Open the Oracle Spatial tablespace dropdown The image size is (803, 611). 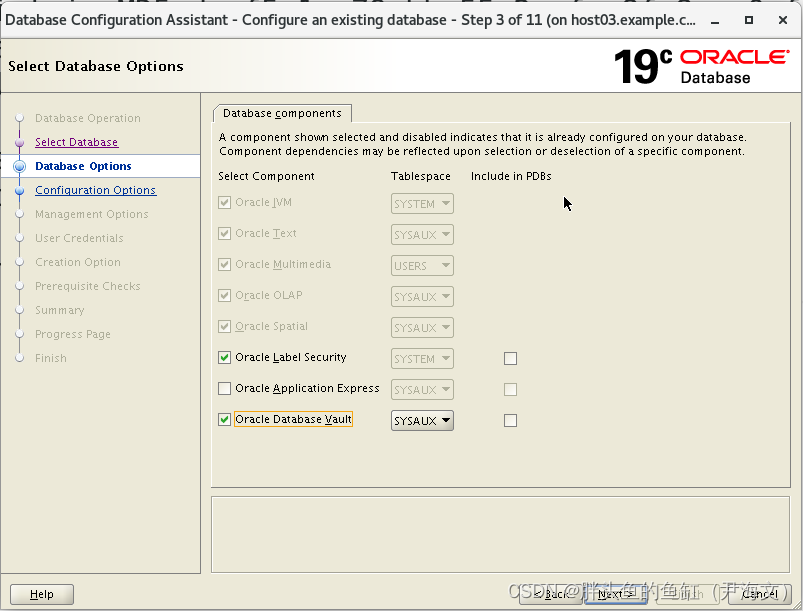pyautogui.click(x=422, y=328)
